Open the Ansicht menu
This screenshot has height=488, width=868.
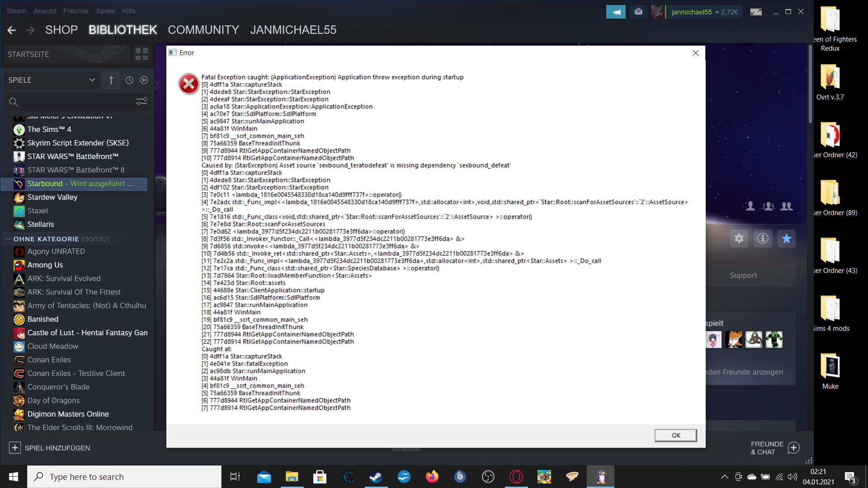tap(45, 11)
